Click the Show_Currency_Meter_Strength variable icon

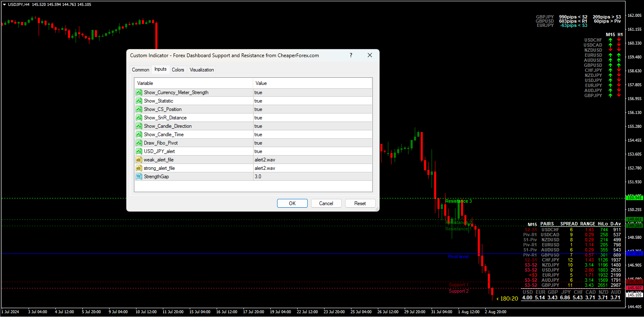coord(139,92)
